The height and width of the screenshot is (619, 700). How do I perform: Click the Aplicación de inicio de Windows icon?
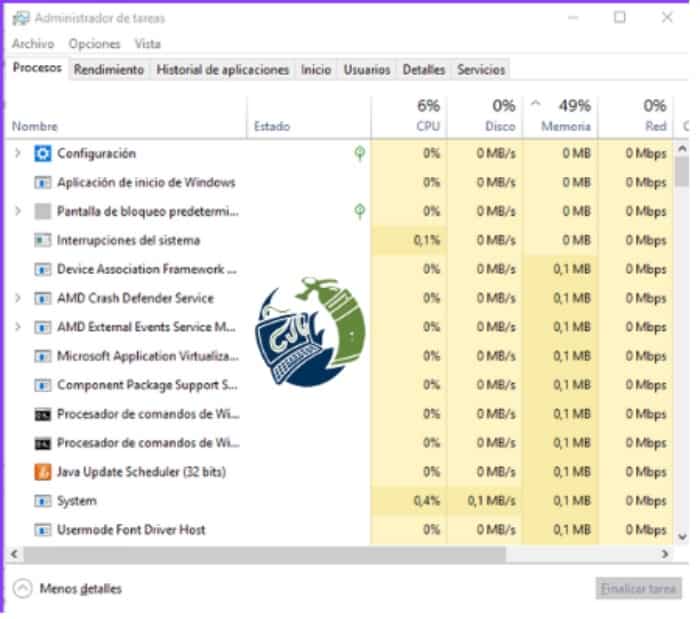click(43, 183)
